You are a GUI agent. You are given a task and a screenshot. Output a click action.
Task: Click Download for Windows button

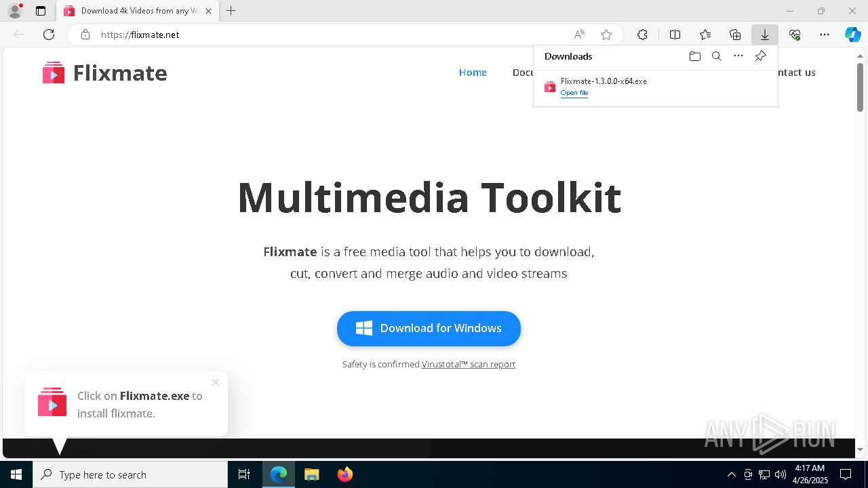(x=429, y=329)
